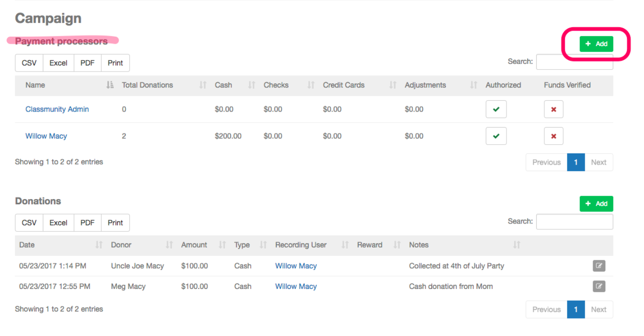This screenshot has width=644, height=336.
Task: Select the red cross icon for Classmunity Admin
Action: tap(554, 109)
